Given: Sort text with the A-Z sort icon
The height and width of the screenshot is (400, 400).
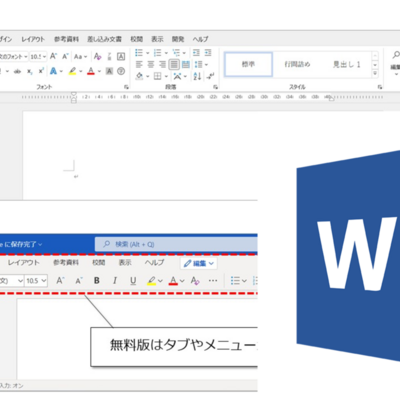Looking at the screenshot, I should pos(197,76).
